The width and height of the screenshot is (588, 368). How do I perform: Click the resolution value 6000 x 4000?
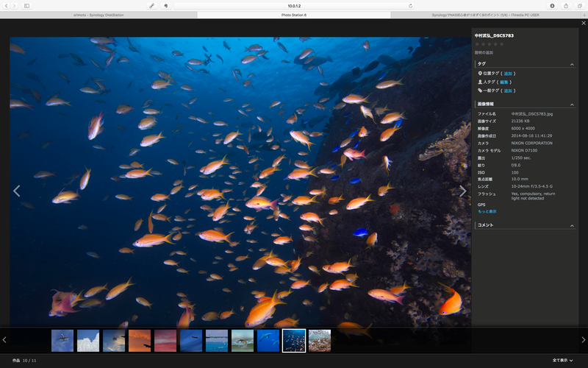tap(523, 128)
